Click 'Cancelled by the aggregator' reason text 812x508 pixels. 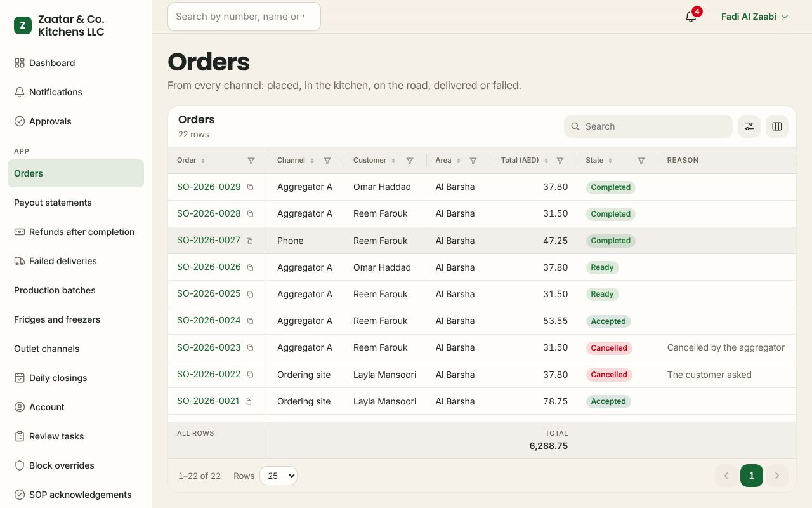pyautogui.click(x=726, y=347)
